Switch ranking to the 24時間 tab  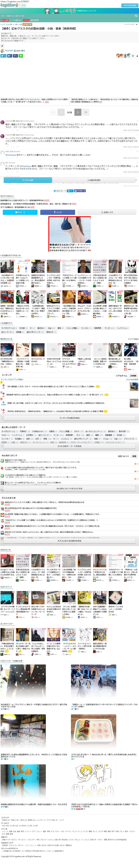133,375
